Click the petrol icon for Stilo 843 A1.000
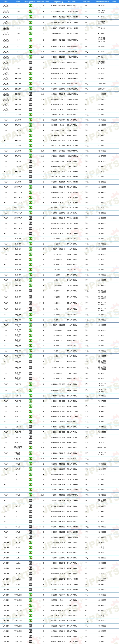 [30, 469]
